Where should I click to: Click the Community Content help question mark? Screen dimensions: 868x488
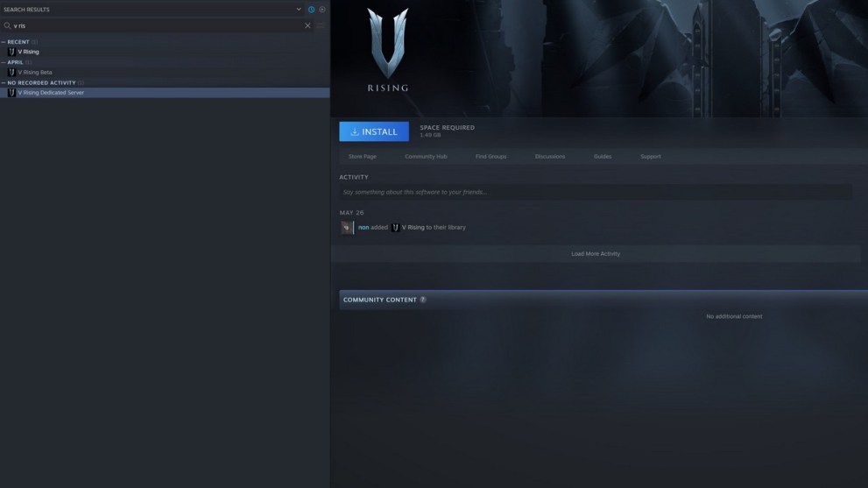pyautogui.click(x=423, y=300)
